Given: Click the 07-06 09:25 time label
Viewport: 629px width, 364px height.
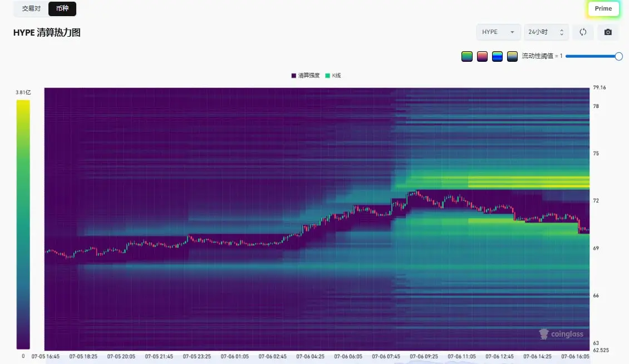Looking at the screenshot, I should tap(424, 356).
